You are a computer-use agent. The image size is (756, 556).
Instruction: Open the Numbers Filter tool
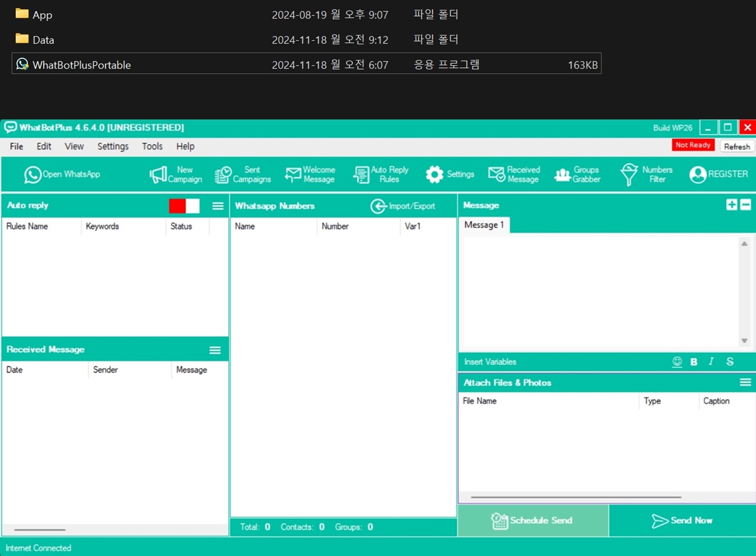(646, 174)
